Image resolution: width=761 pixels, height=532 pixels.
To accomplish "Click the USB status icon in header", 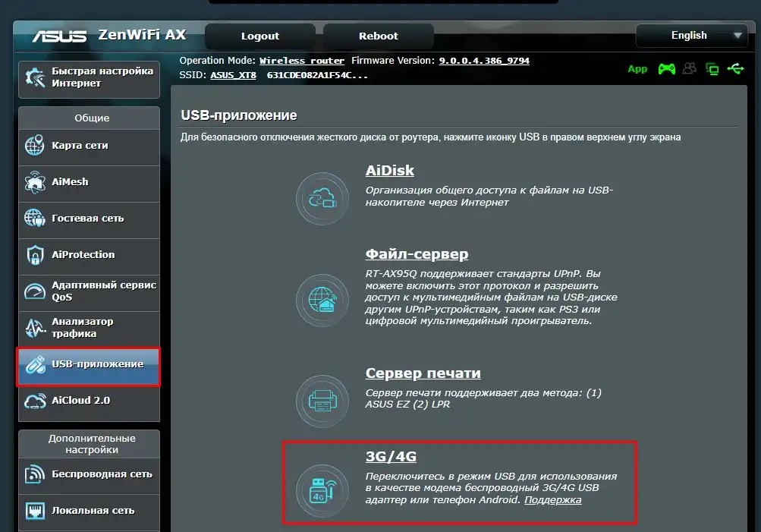I will (x=735, y=69).
